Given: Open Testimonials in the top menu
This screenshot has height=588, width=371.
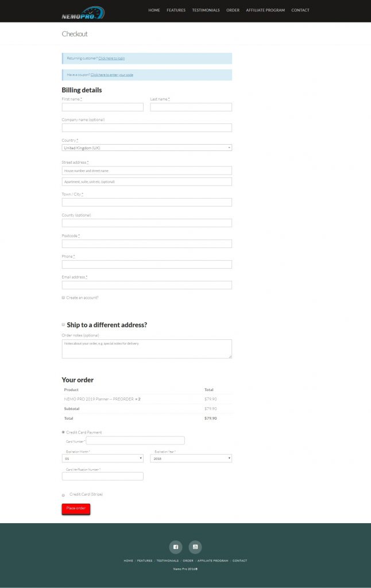Looking at the screenshot, I should [206, 10].
